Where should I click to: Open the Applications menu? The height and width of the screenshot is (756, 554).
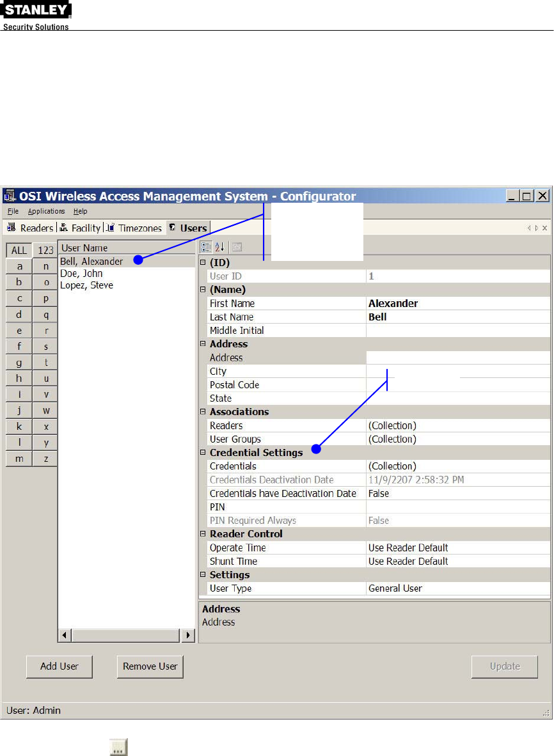46,211
